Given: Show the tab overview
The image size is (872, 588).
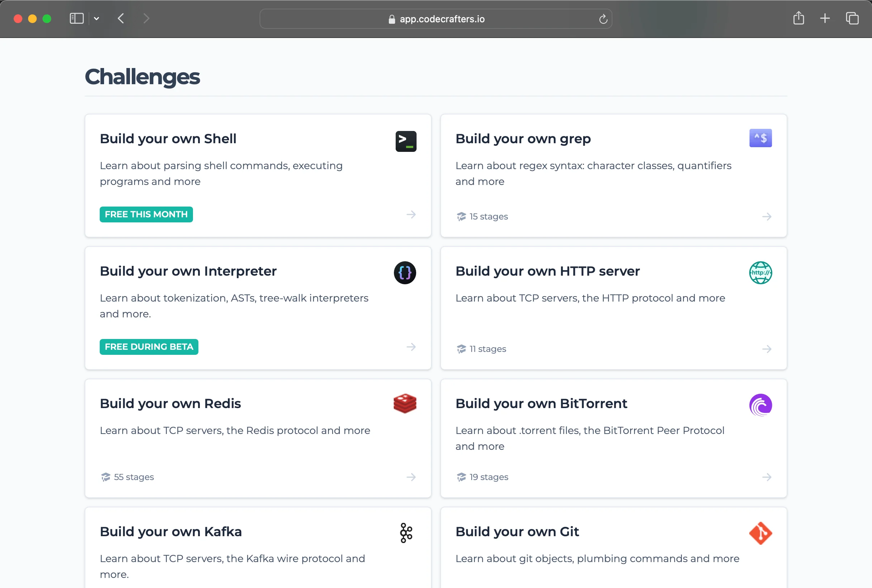Looking at the screenshot, I should (852, 18).
